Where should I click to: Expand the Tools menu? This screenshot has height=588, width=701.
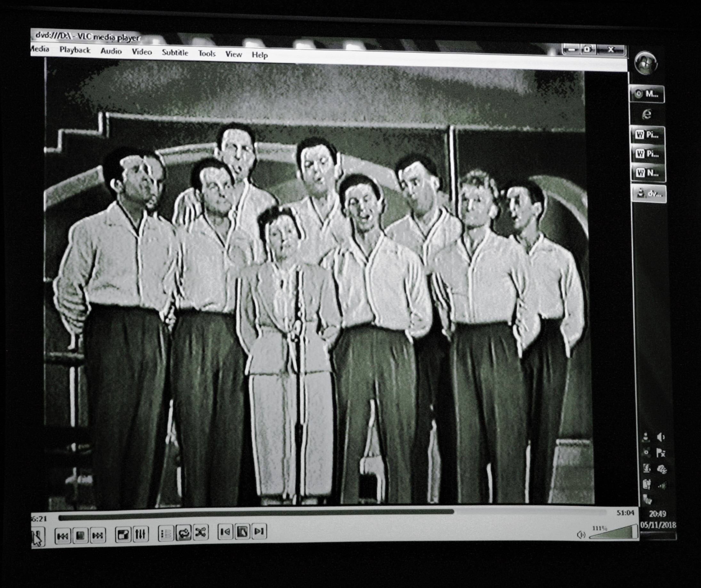[207, 53]
